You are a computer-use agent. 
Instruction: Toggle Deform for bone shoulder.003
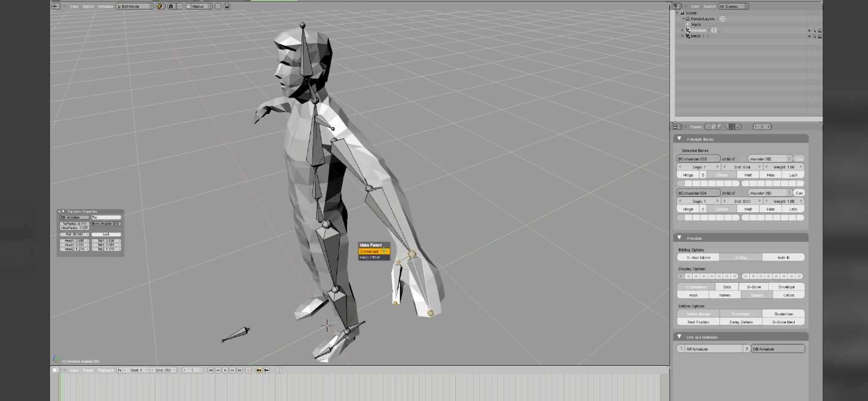[x=721, y=175]
